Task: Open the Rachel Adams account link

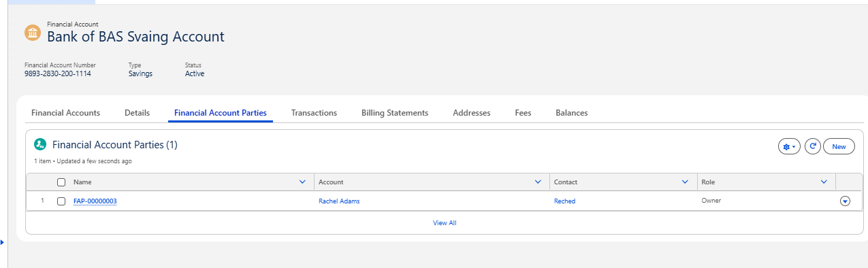Action: (339, 201)
